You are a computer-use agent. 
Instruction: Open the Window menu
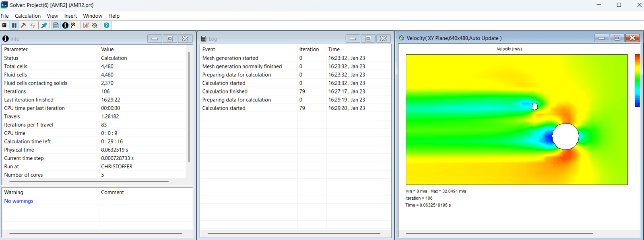pos(93,16)
